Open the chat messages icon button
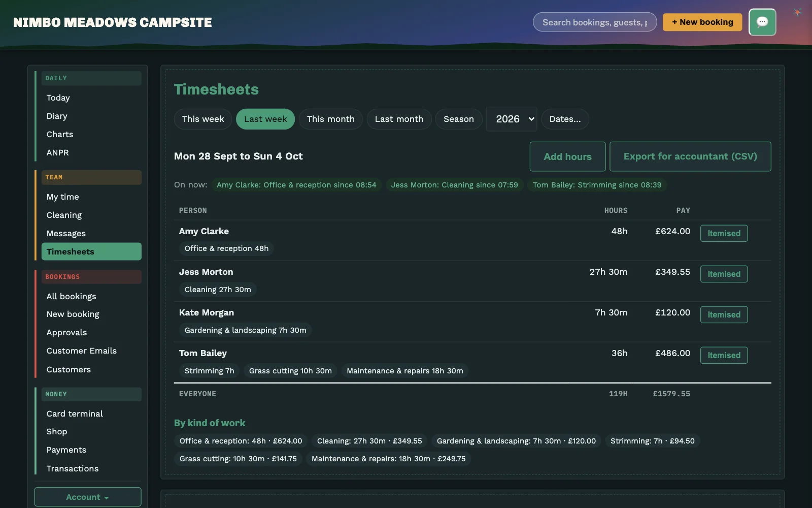This screenshot has height=508, width=812. (x=762, y=22)
